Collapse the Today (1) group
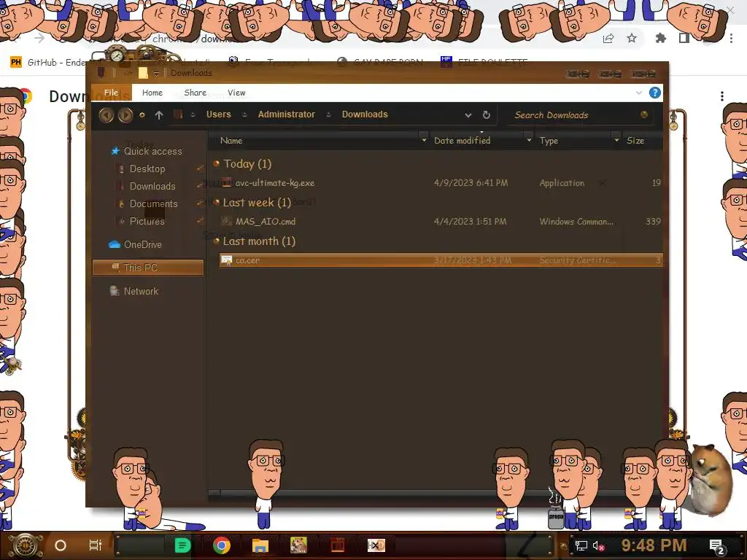The height and width of the screenshot is (560, 747). 216,164
